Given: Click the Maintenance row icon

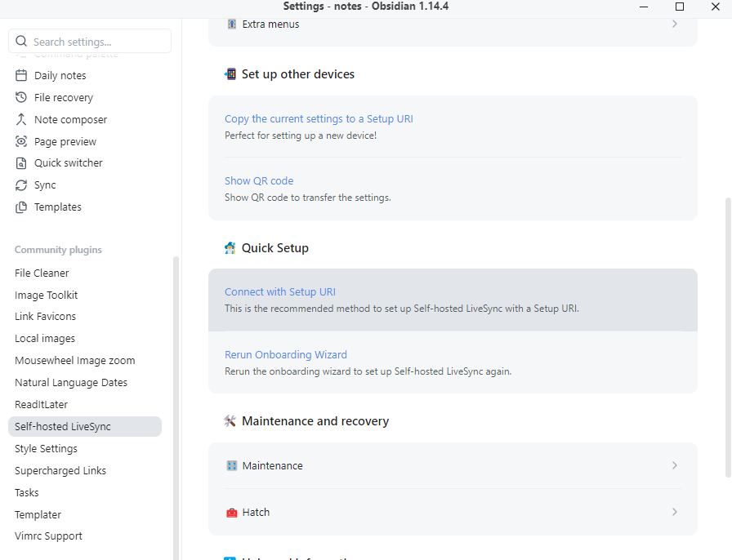Looking at the screenshot, I should [231, 466].
